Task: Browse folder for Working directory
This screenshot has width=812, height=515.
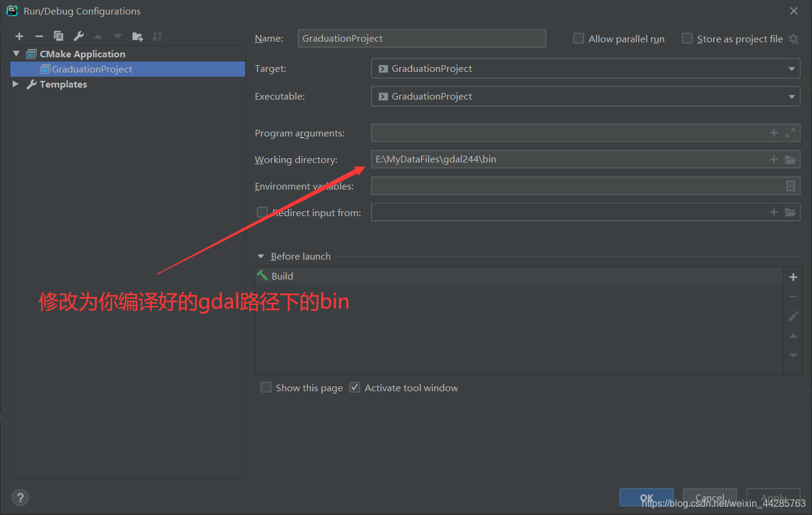Action: point(790,159)
